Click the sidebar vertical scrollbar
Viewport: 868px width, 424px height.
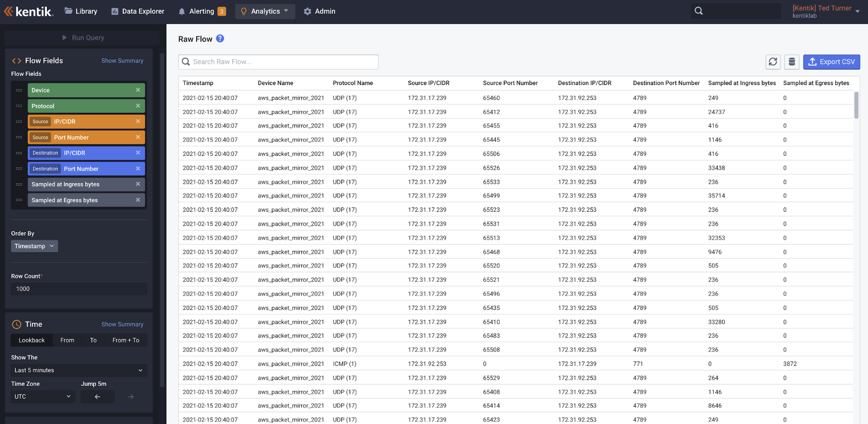[x=162, y=219]
